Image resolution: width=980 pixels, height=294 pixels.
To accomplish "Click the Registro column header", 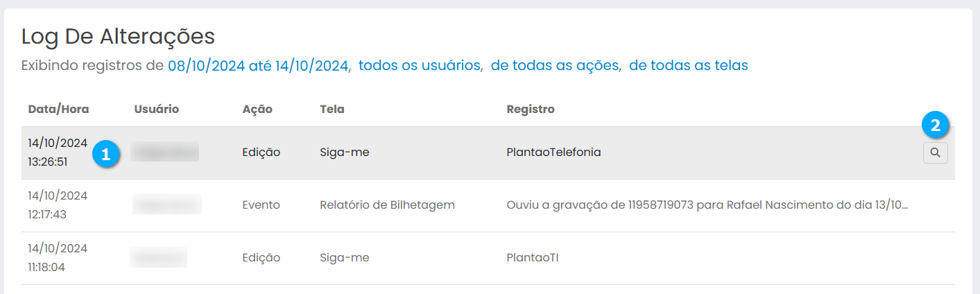I will pos(531,110).
